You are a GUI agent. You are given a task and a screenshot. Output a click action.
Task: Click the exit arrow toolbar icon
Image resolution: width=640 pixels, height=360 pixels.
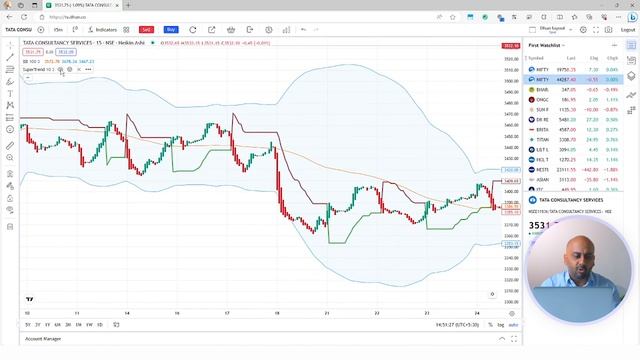[250, 30]
